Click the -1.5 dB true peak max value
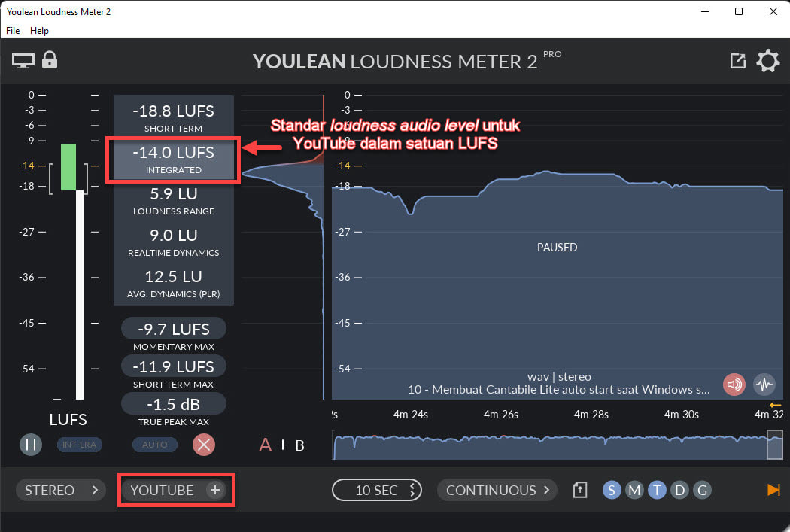The height and width of the screenshot is (532, 790). click(173, 404)
